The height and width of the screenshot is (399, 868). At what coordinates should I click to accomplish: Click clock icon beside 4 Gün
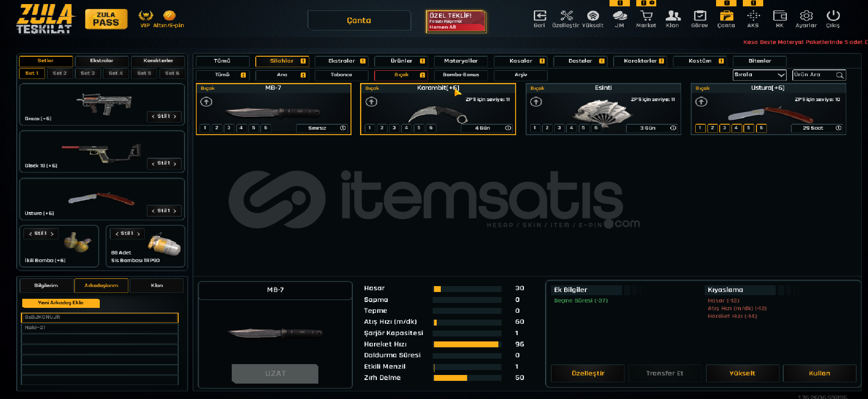click(508, 128)
